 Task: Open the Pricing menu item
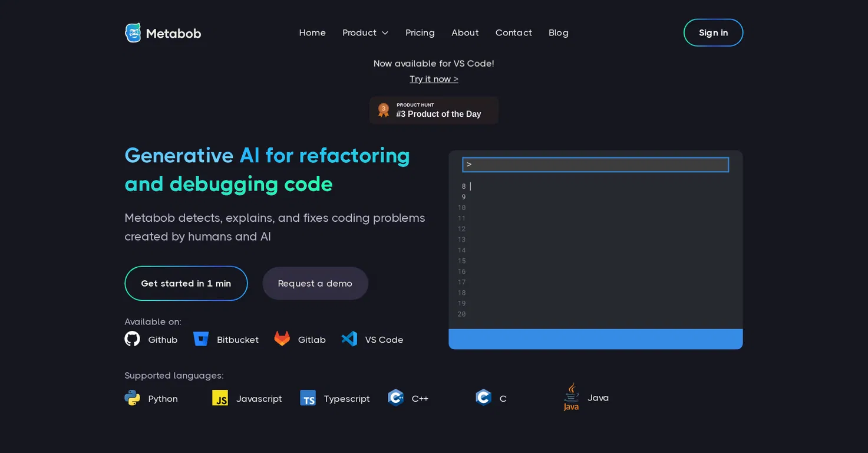click(420, 32)
